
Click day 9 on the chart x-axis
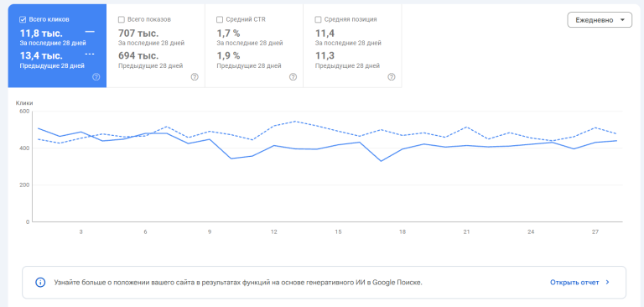[210, 232]
